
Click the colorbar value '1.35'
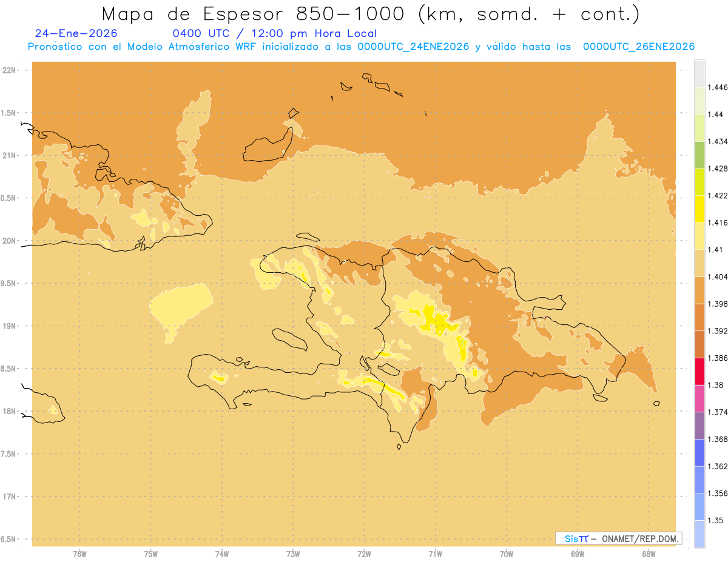pos(715,520)
